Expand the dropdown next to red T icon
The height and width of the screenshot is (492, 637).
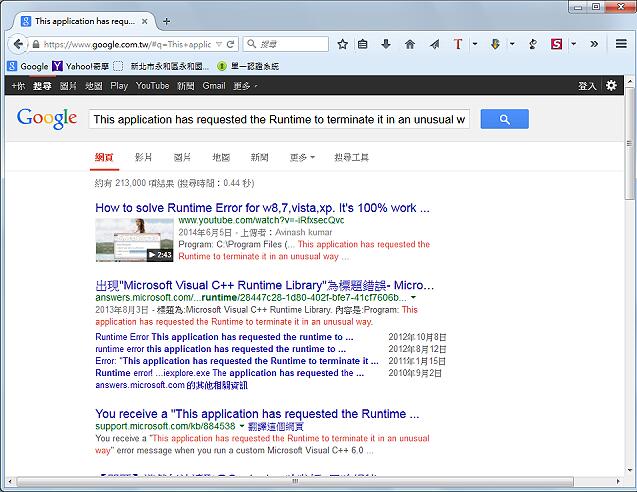[x=475, y=44]
